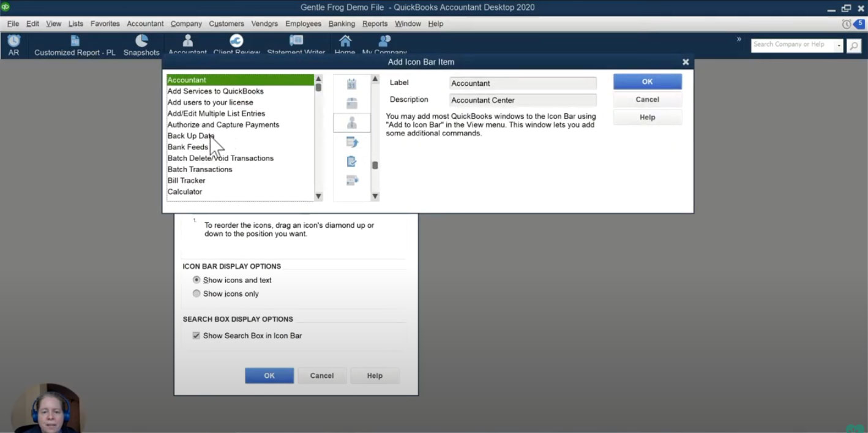Choose the card with globe icon
868x433 pixels.
tap(352, 180)
